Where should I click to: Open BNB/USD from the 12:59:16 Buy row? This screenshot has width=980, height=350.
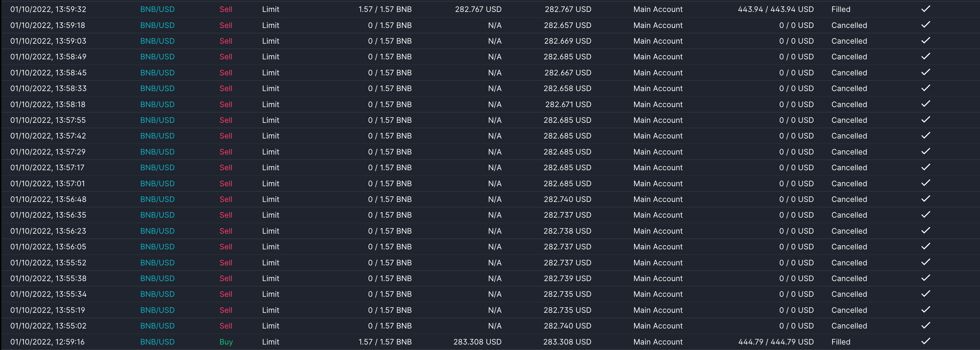pyautogui.click(x=157, y=341)
